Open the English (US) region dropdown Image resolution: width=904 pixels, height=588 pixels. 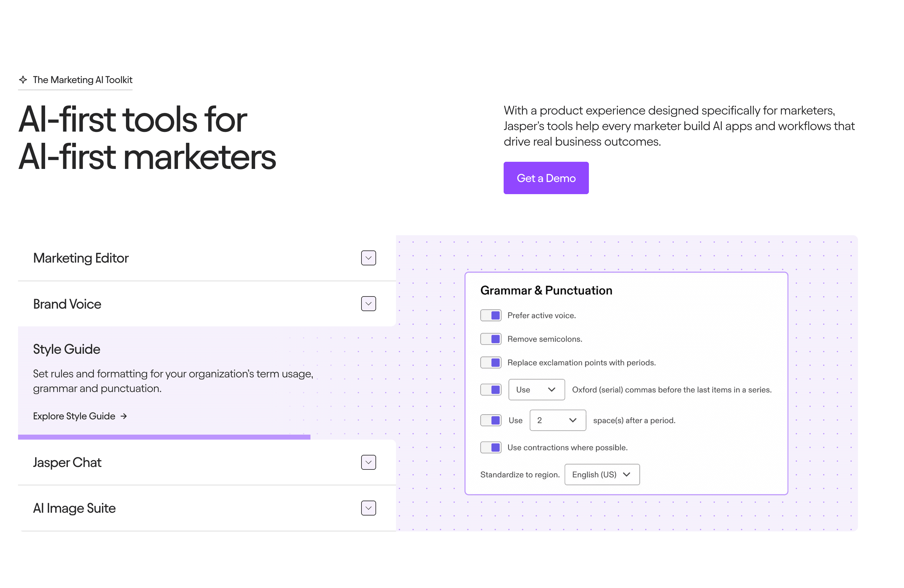tap(602, 474)
